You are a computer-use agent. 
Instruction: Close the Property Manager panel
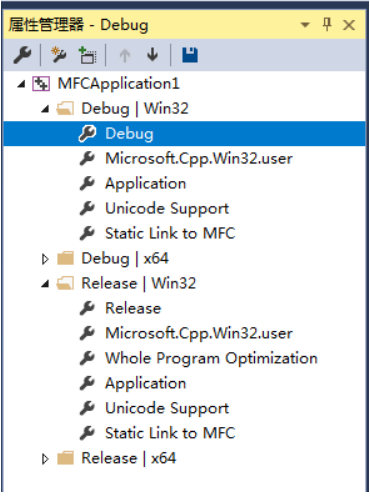click(349, 25)
